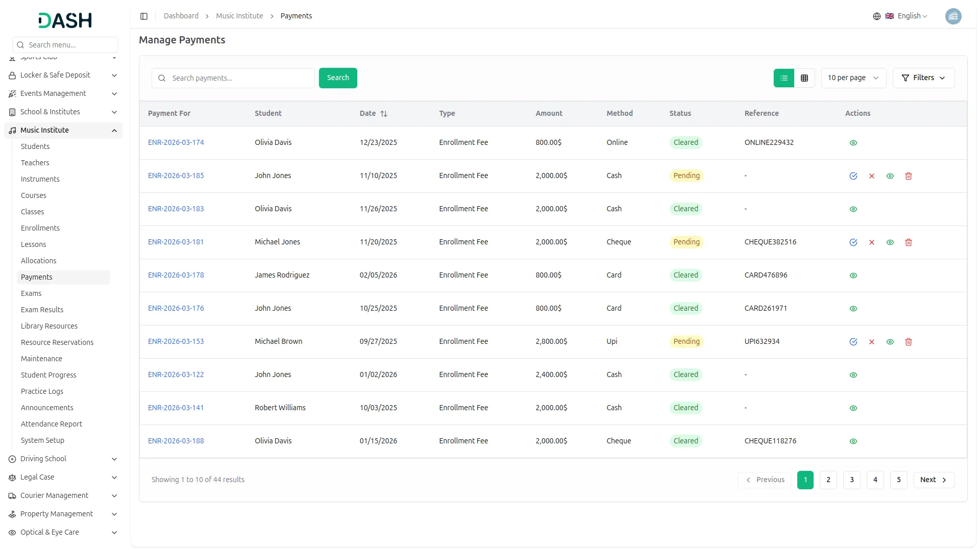This screenshot has width=980, height=551.
Task: Open Enrollments in sidebar menu
Action: (40, 228)
